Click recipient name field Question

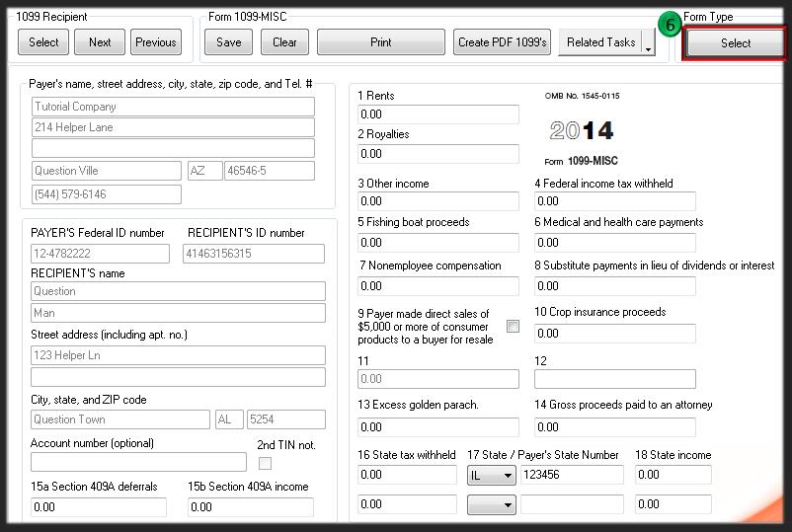click(x=178, y=291)
